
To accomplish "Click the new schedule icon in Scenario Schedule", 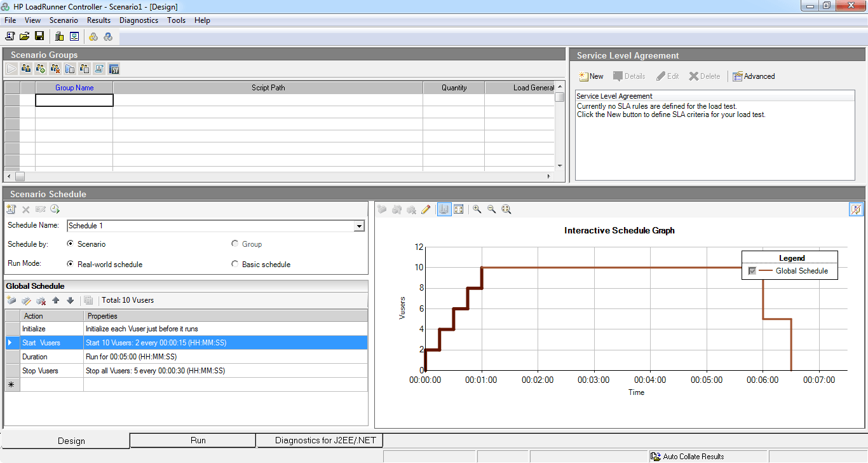I will (x=11, y=209).
